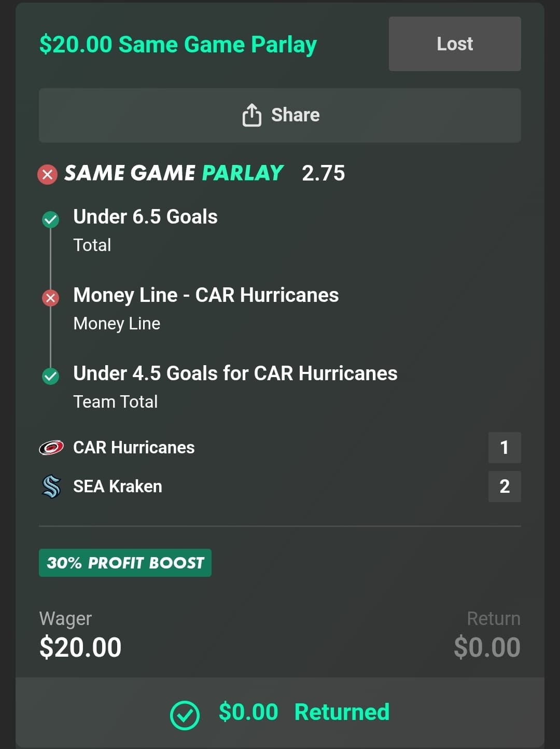The width and height of the screenshot is (560, 749).
Task: Select the $20.00 Same Game Parlay title
Action: 178,45
